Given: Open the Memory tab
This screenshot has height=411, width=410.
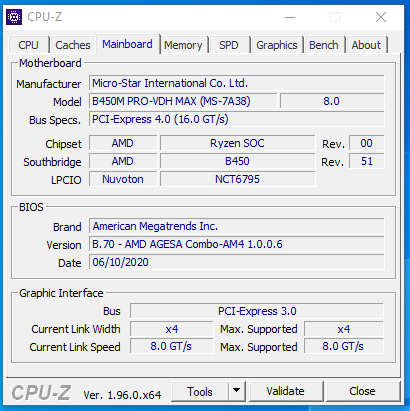Looking at the screenshot, I should (183, 45).
